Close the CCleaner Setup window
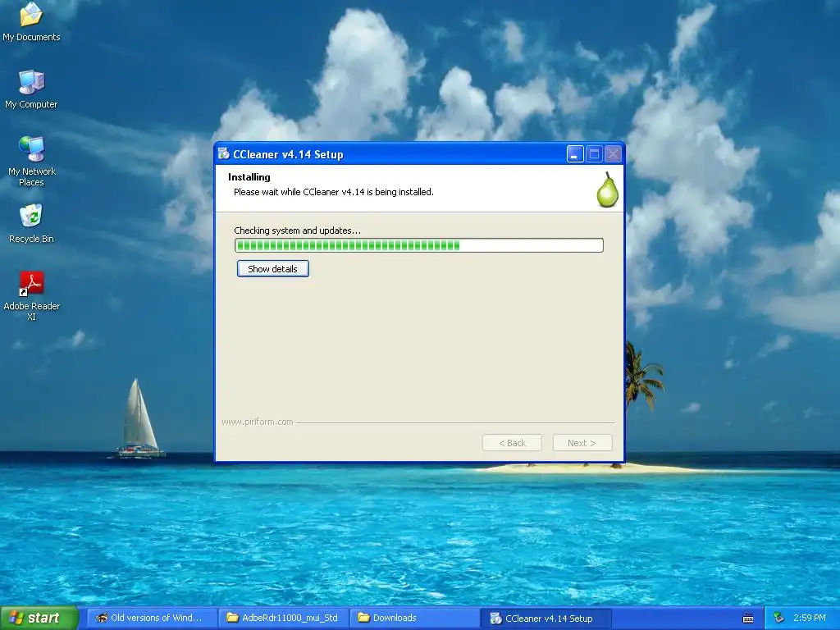Viewport: 840px width, 630px height. click(x=613, y=154)
